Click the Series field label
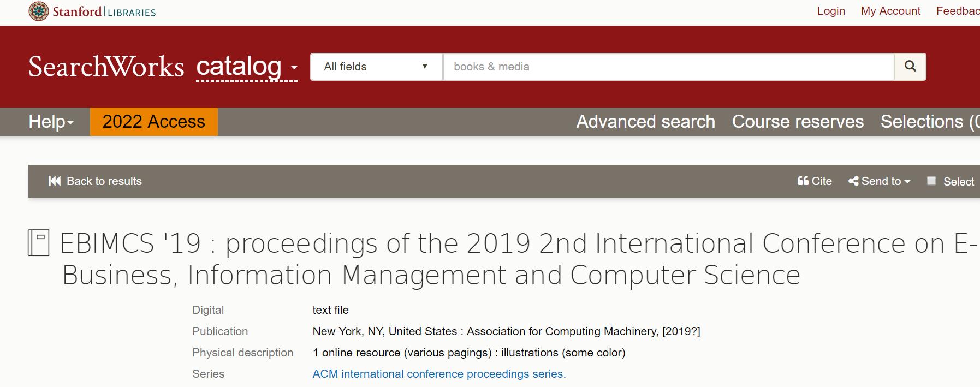The image size is (980, 387). tap(208, 374)
